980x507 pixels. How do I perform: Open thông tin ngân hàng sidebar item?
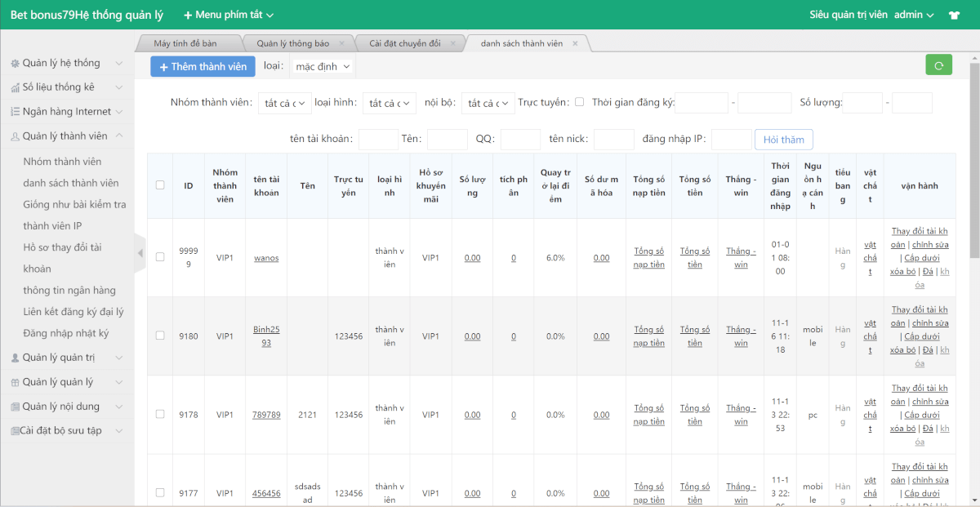pyautogui.click(x=69, y=290)
